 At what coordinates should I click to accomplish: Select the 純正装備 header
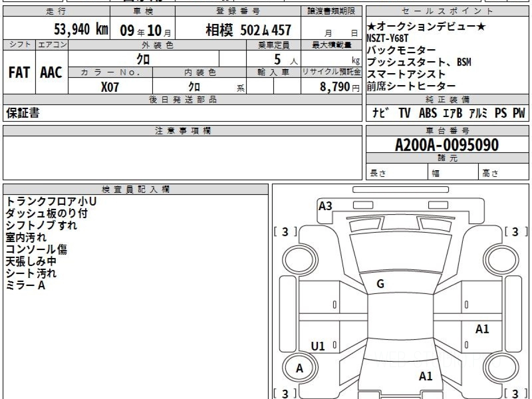click(447, 100)
